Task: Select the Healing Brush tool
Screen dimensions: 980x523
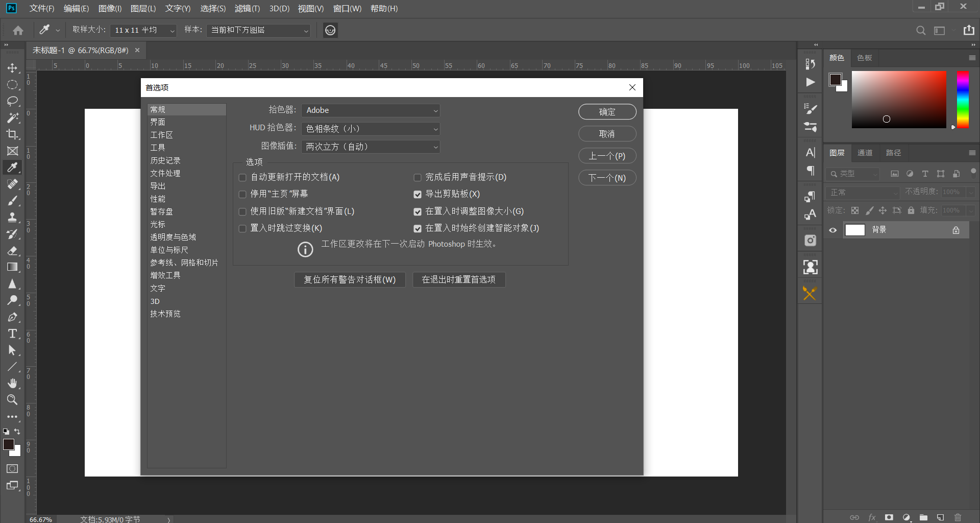Action: [12, 184]
